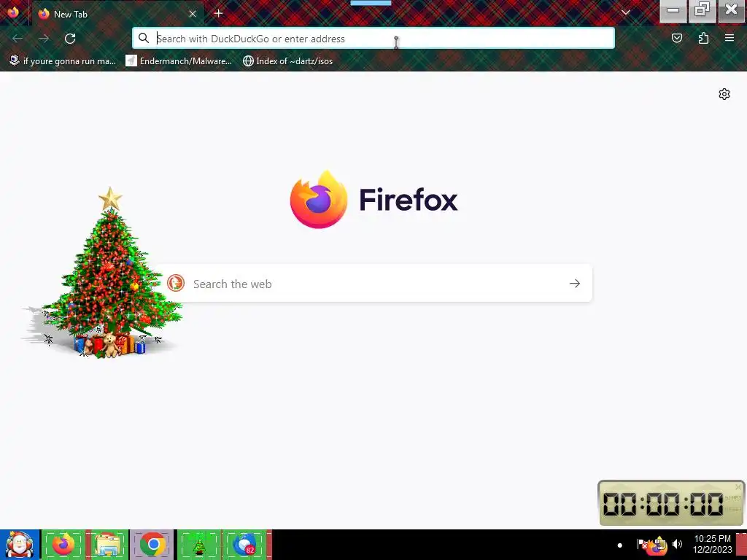
Task: Expand the list all tabs chevron
Action: 625,13
